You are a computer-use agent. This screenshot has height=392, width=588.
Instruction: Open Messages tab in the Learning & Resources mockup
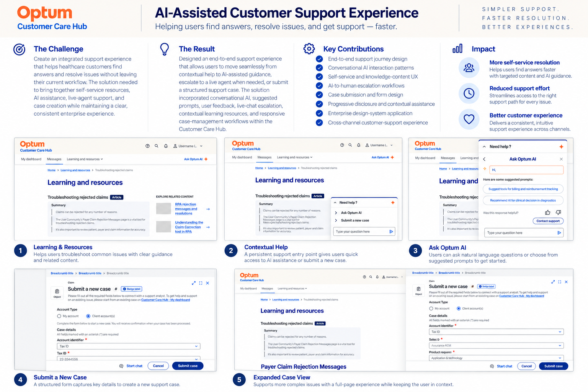[54, 159]
